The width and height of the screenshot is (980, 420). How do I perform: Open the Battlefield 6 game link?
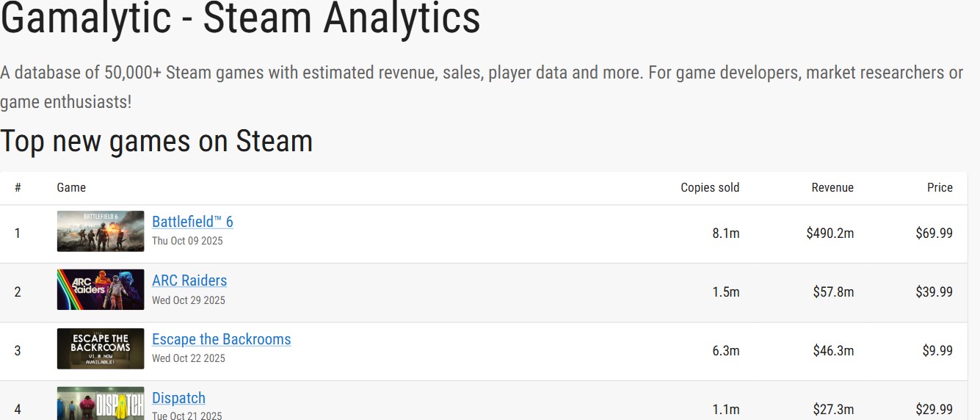[x=192, y=222]
